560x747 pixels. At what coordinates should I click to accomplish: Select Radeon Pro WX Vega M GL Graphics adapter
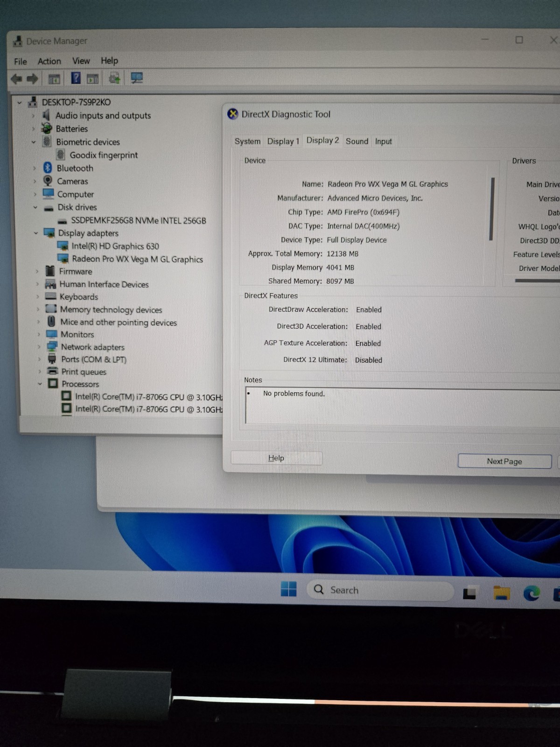(137, 259)
